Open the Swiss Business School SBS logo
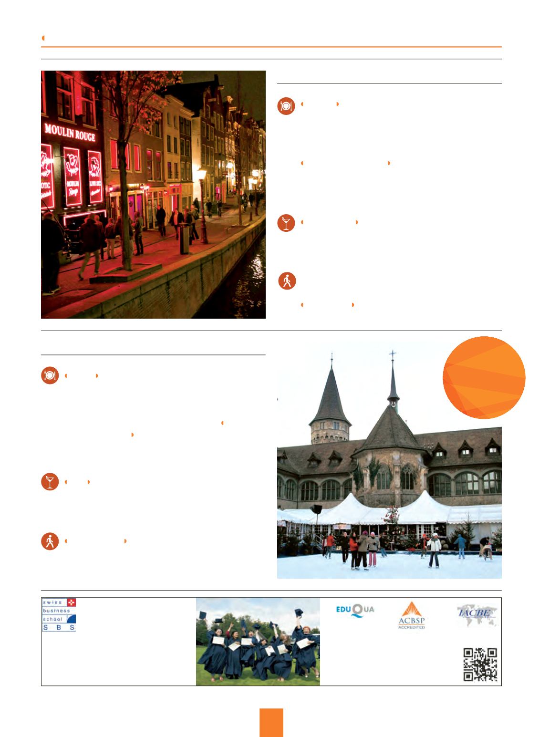The height and width of the screenshot is (737, 560). 59,615
